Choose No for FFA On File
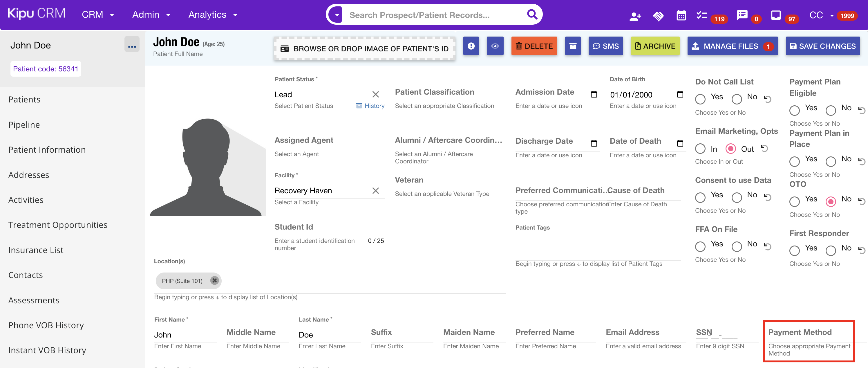The image size is (868, 368). 737,246
